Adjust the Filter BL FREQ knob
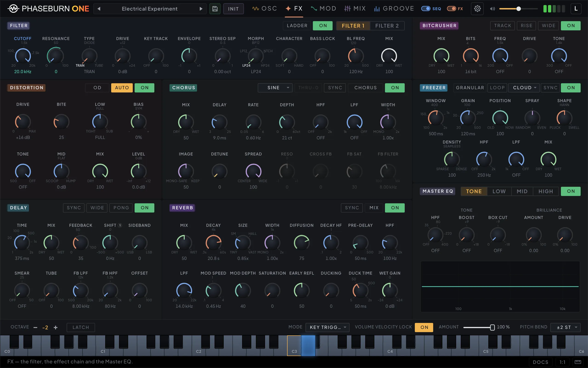Screen dimensions: 588x368 (x=356, y=56)
